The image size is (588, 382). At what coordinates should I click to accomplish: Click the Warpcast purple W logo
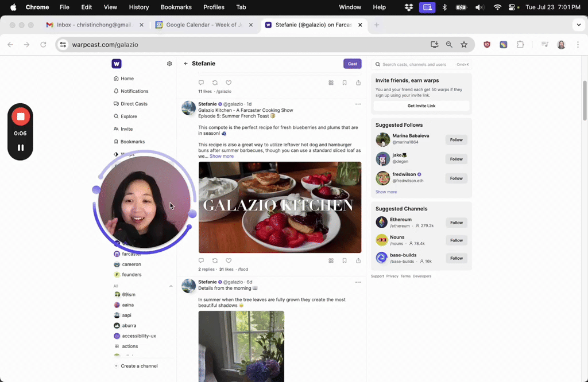pyautogui.click(x=117, y=64)
